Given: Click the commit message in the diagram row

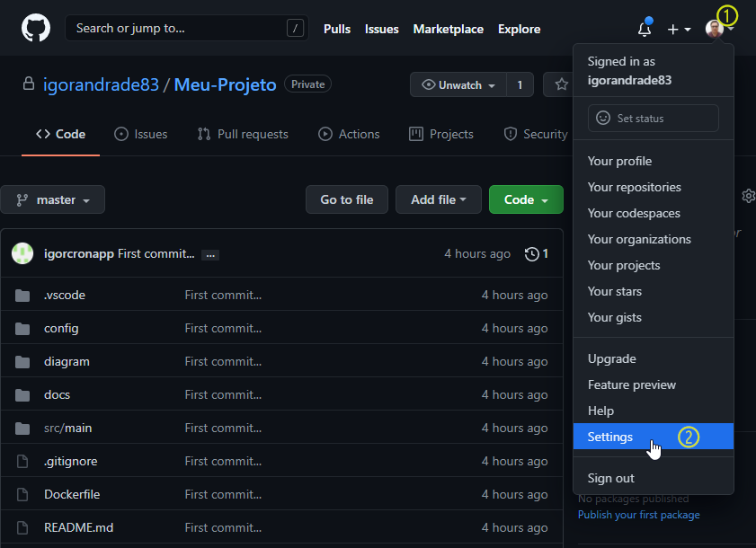Looking at the screenshot, I should click(223, 361).
